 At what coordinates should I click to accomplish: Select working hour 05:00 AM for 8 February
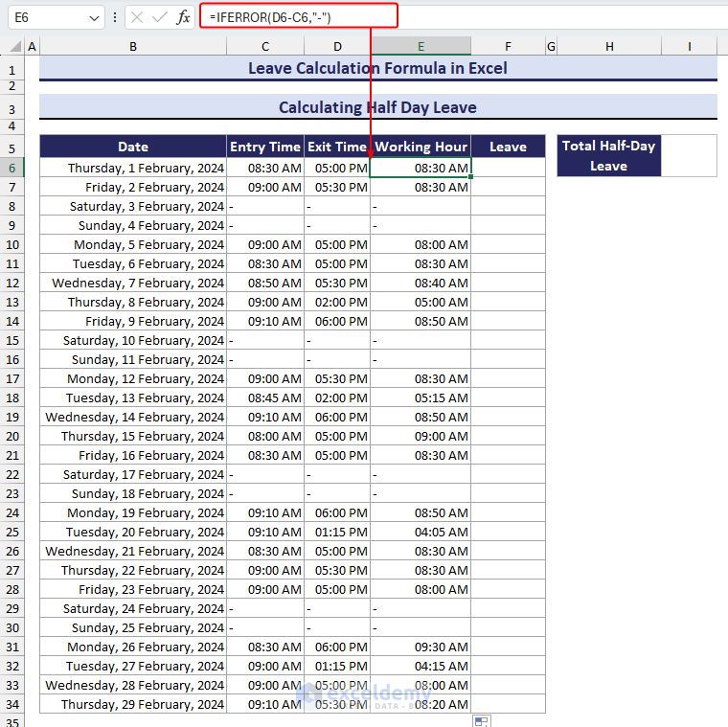[421, 303]
